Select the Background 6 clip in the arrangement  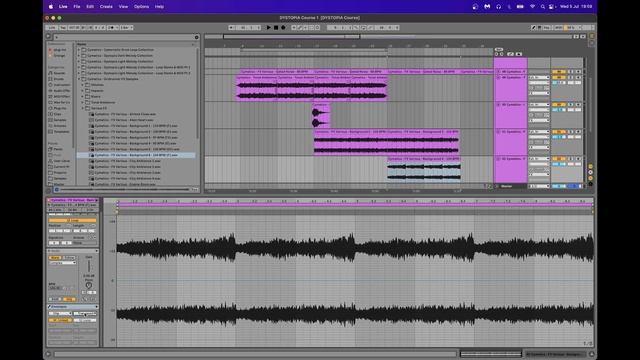424,169
